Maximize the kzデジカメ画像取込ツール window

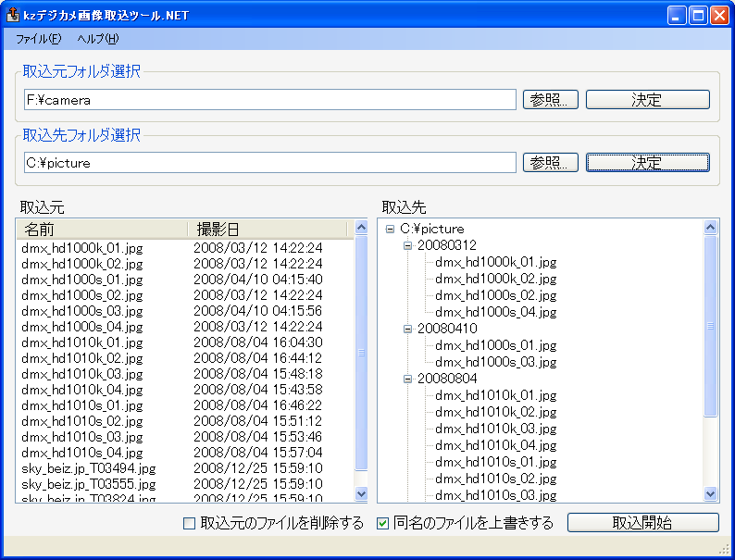[698, 16]
